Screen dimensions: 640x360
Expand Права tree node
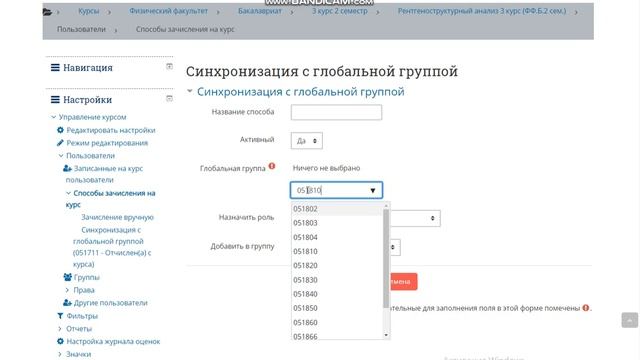pos(67,290)
